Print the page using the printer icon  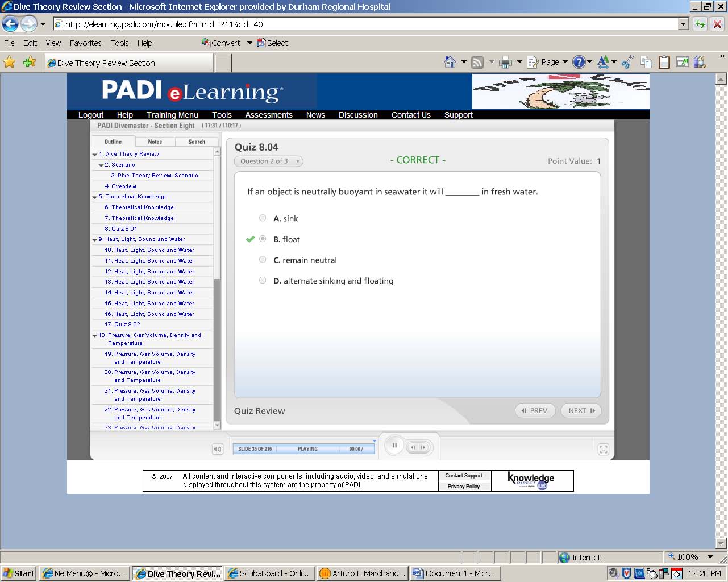coord(505,63)
